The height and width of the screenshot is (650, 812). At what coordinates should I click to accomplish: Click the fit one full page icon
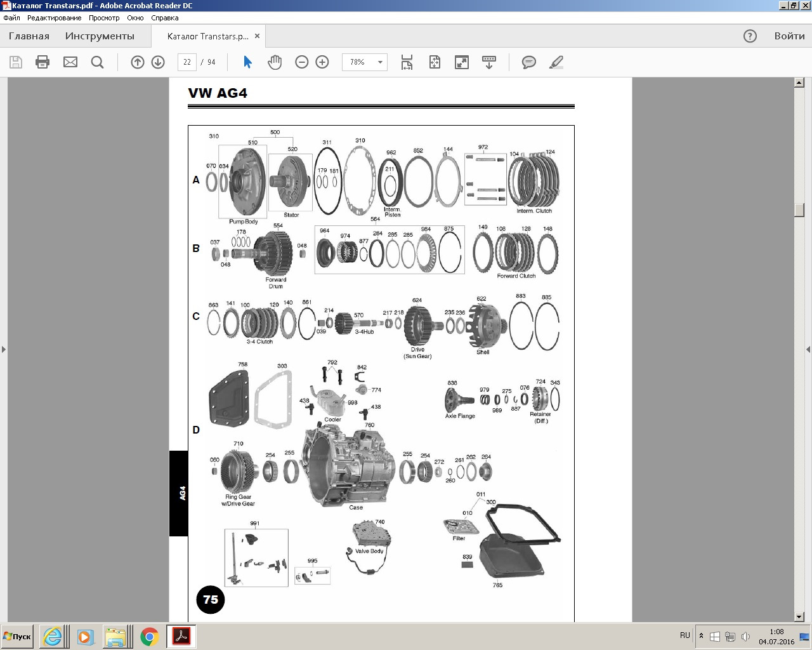pos(435,62)
